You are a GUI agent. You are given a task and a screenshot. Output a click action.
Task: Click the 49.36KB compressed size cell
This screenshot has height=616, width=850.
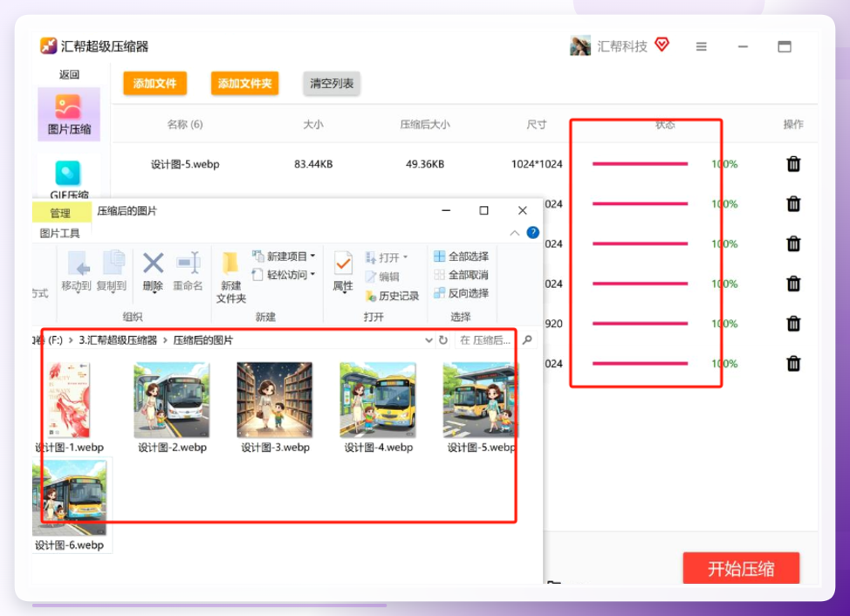point(425,164)
